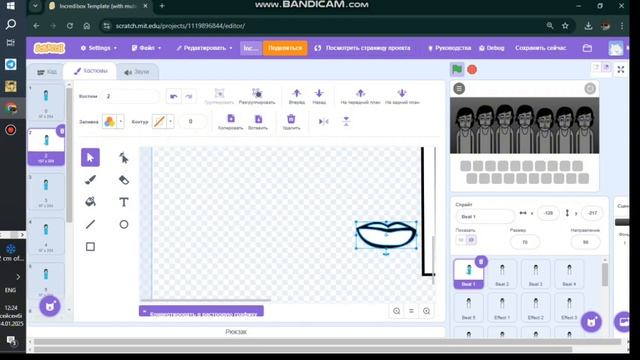Viewport: 640px width, 360px height.
Task: Edit the sprite direction field
Action: (x=585, y=242)
